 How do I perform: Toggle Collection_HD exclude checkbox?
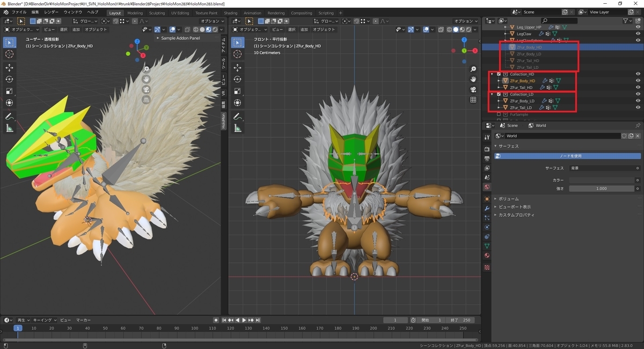click(x=499, y=74)
